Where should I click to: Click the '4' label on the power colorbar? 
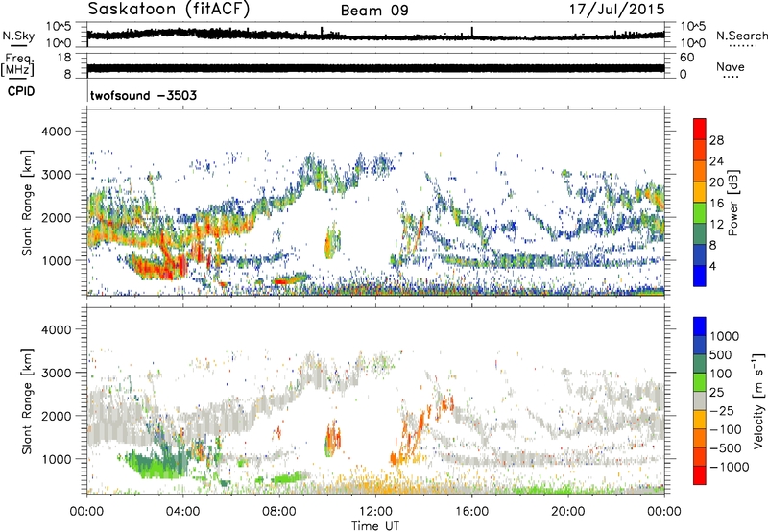pos(712,266)
